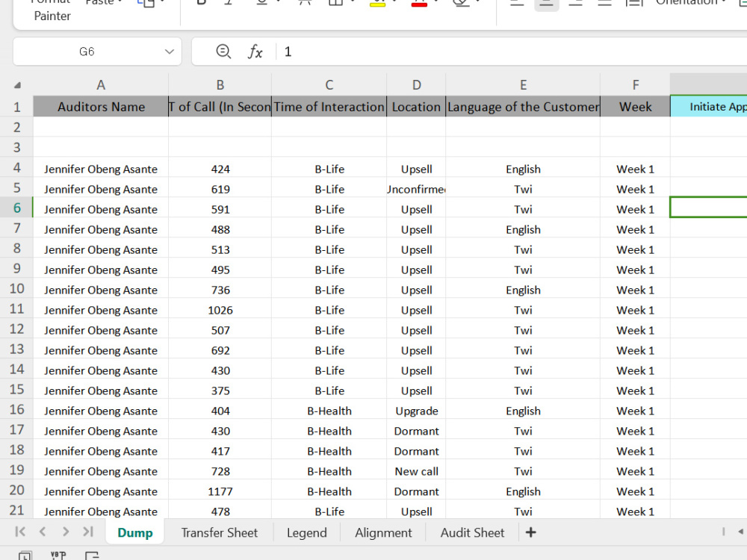This screenshot has width=747, height=560.
Task: Click the Location header cell
Action: point(416,107)
